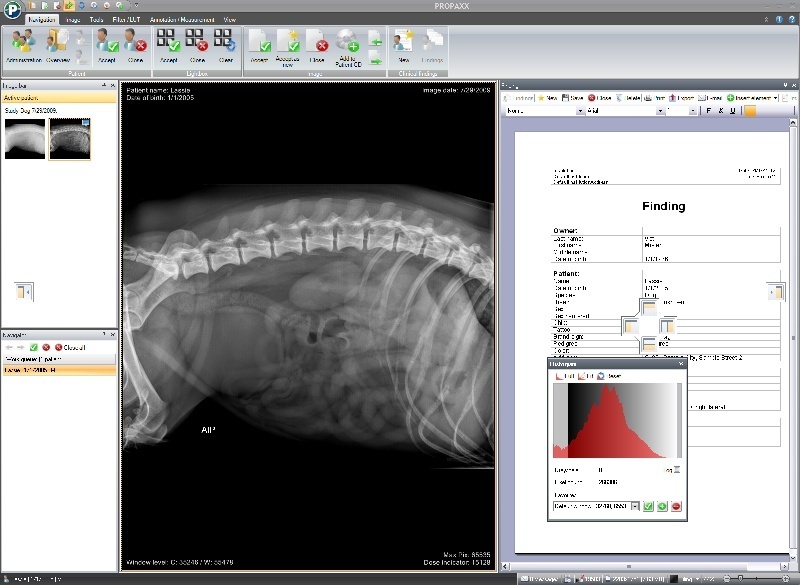
Task: Pick the orange highlight color swatch
Action: (x=751, y=111)
